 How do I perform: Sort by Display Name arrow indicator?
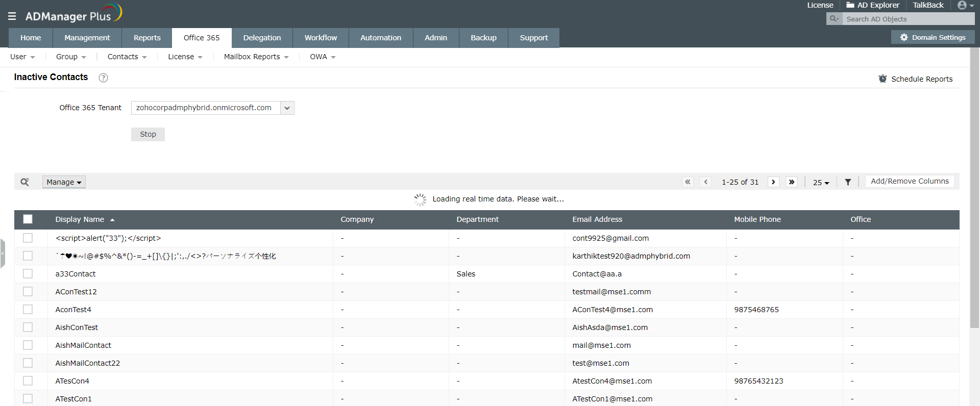tap(112, 220)
